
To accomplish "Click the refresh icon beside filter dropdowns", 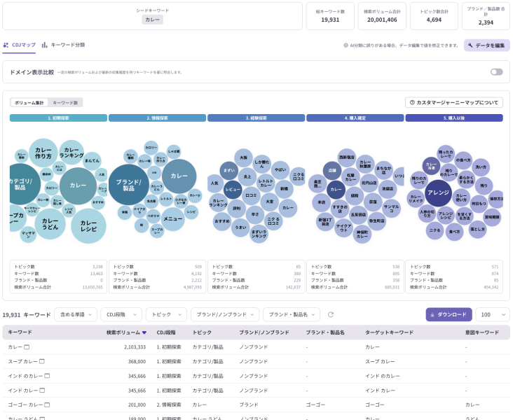I will (331, 315).
